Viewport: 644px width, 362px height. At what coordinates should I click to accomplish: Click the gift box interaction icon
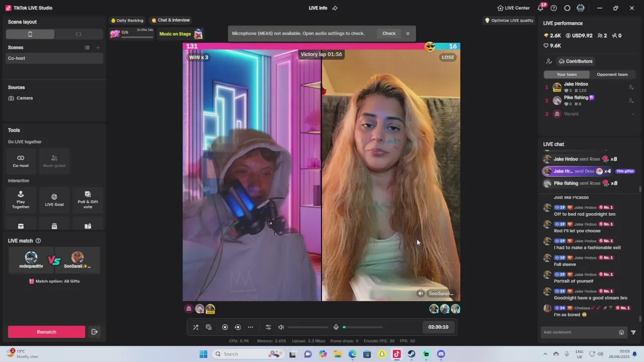[21, 226]
